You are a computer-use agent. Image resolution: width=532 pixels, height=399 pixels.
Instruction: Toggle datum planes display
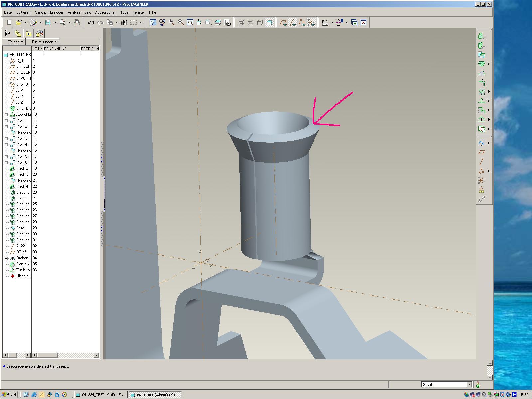click(x=283, y=22)
